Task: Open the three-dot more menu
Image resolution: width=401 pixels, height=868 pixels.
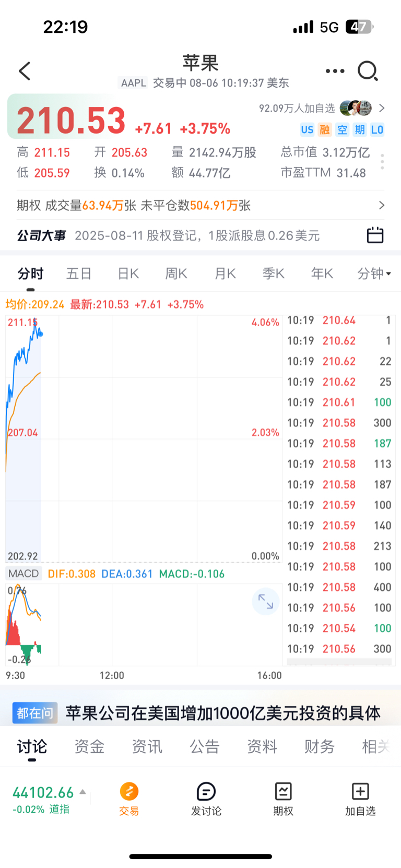Action: (x=335, y=71)
